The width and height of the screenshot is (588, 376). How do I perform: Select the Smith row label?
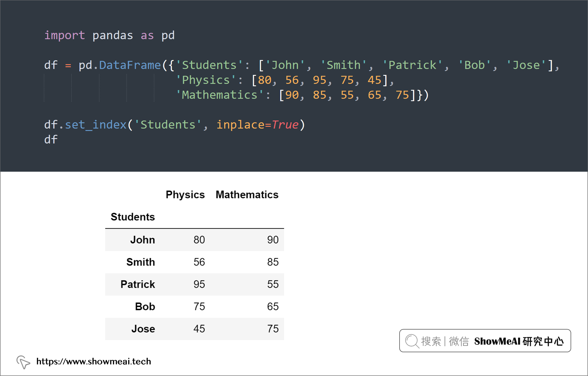(141, 262)
